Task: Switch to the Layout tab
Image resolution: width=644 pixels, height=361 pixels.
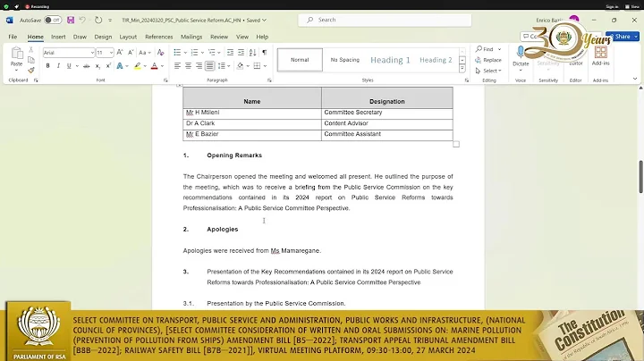Action: pyautogui.click(x=128, y=37)
